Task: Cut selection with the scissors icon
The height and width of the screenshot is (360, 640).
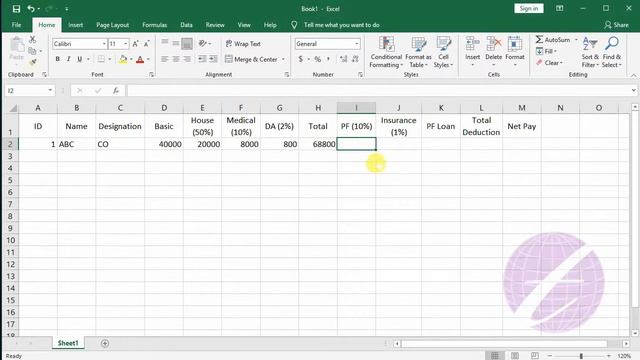Action: click(x=32, y=40)
